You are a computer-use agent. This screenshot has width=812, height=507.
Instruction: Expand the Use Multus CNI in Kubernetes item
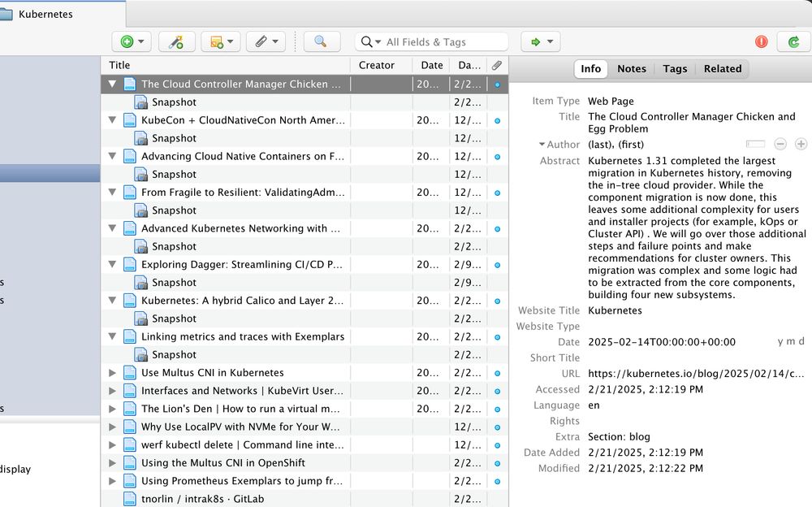[x=112, y=373]
